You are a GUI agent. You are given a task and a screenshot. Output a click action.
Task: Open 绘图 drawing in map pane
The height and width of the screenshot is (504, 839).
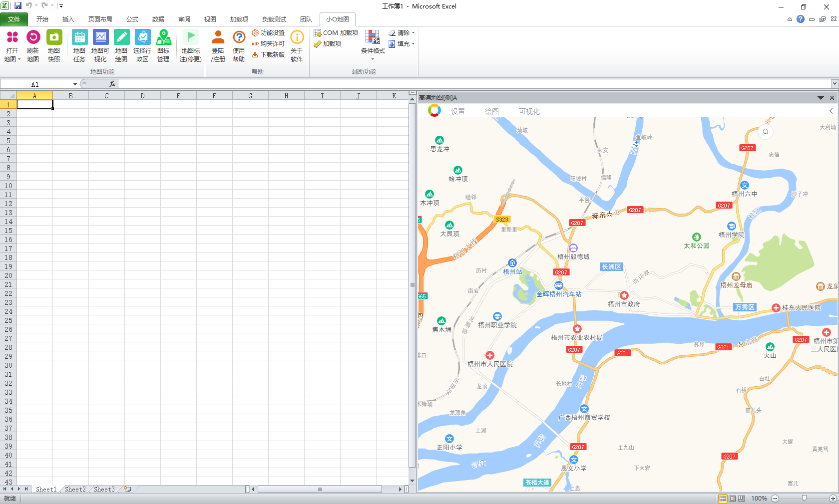[492, 112]
